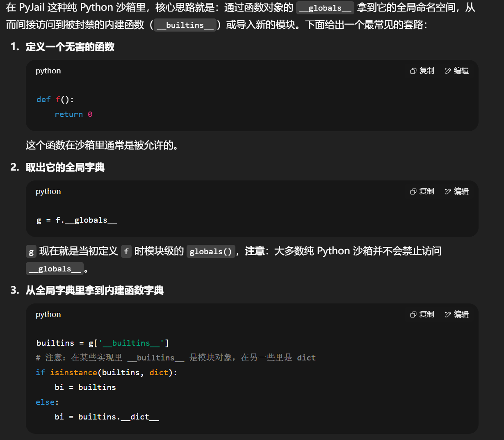Click heading '定义一个无害的函数'
Image resolution: width=504 pixels, height=440 pixels.
[x=70, y=47]
